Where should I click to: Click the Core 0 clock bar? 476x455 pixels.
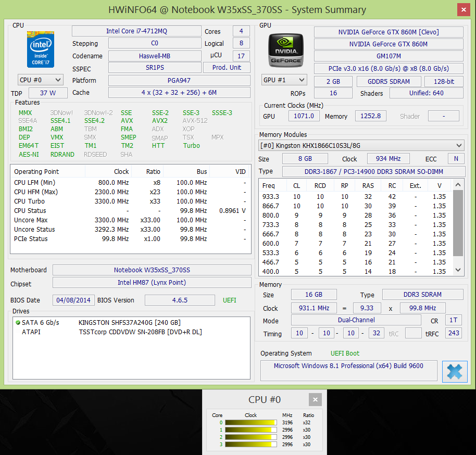point(250,423)
